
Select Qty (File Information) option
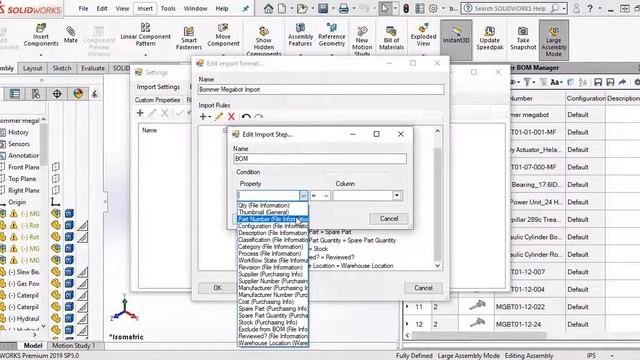pyautogui.click(x=264, y=205)
